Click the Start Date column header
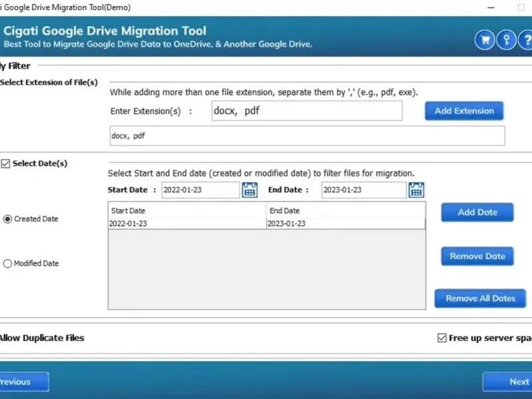The width and height of the screenshot is (532, 399). [x=188, y=211]
